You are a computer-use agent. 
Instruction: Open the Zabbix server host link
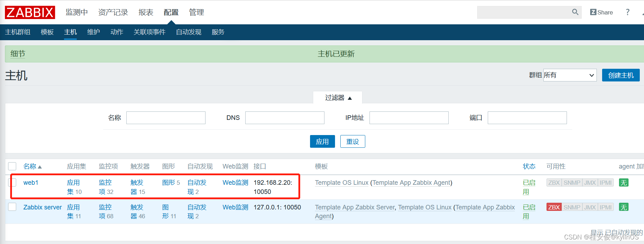[x=43, y=207]
